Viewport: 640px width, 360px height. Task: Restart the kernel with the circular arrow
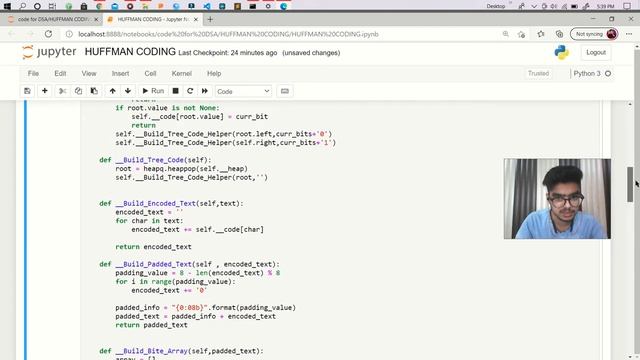click(190, 91)
